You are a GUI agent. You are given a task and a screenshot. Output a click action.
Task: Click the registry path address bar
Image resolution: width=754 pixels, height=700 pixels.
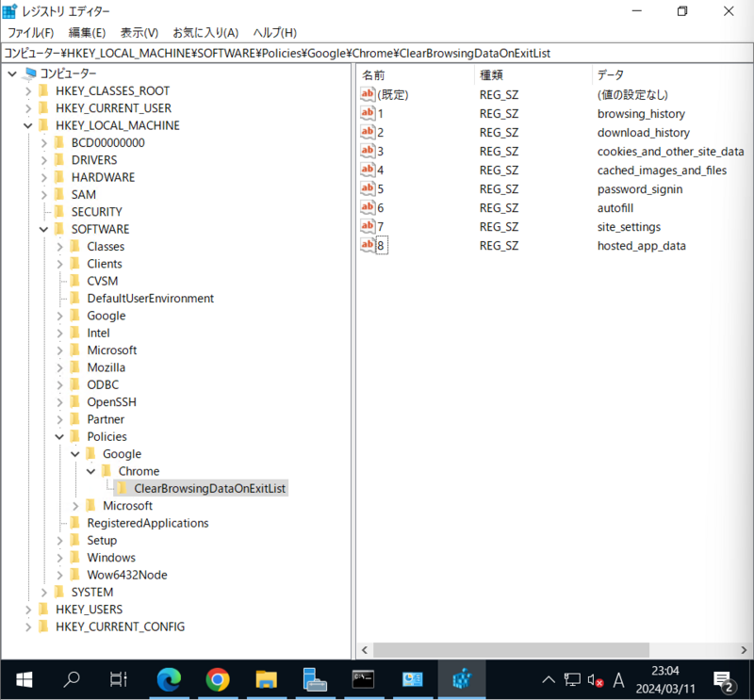(x=377, y=53)
